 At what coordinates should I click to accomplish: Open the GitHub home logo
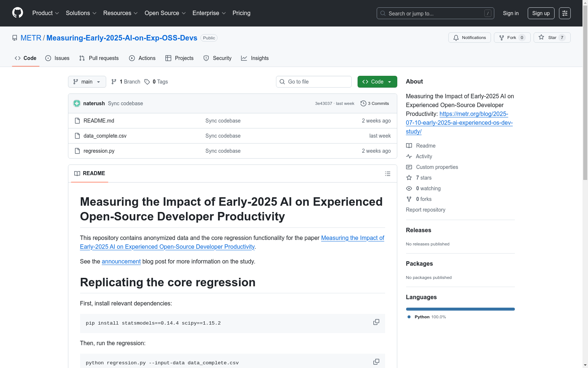click(18, 13)
